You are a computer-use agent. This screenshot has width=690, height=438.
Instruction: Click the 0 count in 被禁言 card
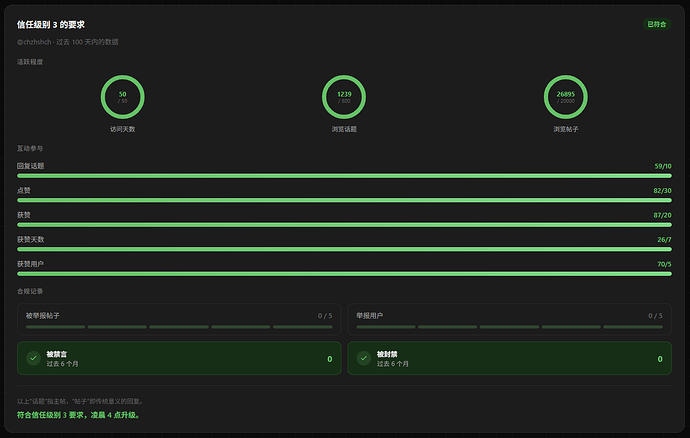coord(330,359)
